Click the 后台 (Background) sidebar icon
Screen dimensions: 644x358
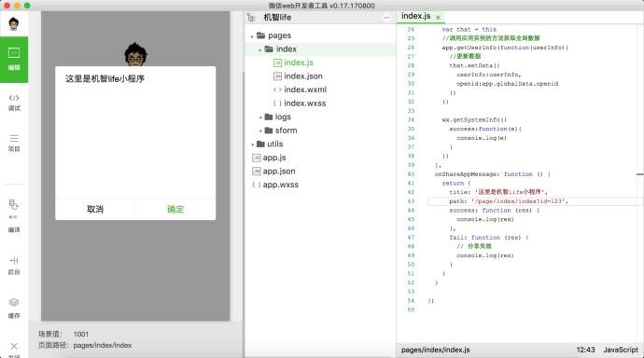tap(14, 266)
